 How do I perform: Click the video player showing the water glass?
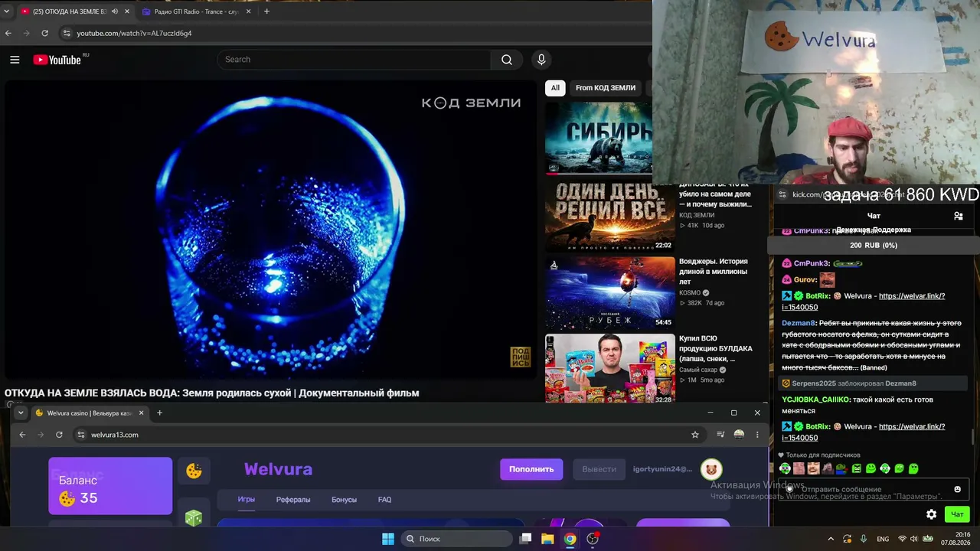click(x=271, y=230)
